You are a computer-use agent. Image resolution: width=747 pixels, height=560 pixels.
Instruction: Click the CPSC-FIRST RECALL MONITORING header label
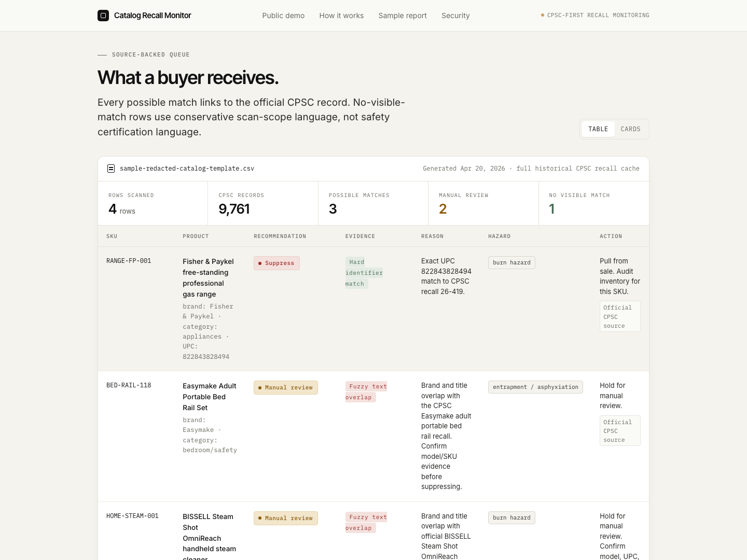pos(598,16)
